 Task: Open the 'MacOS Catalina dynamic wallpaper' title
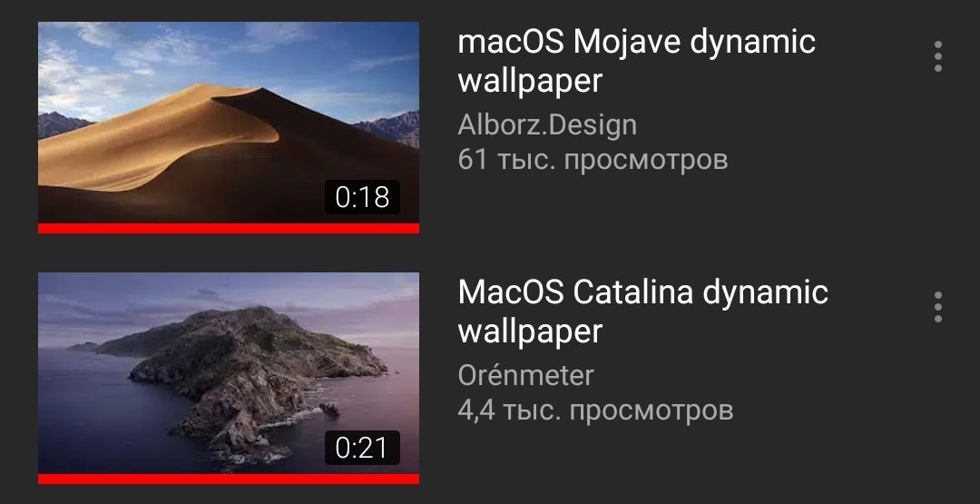[x=642, y=312]
